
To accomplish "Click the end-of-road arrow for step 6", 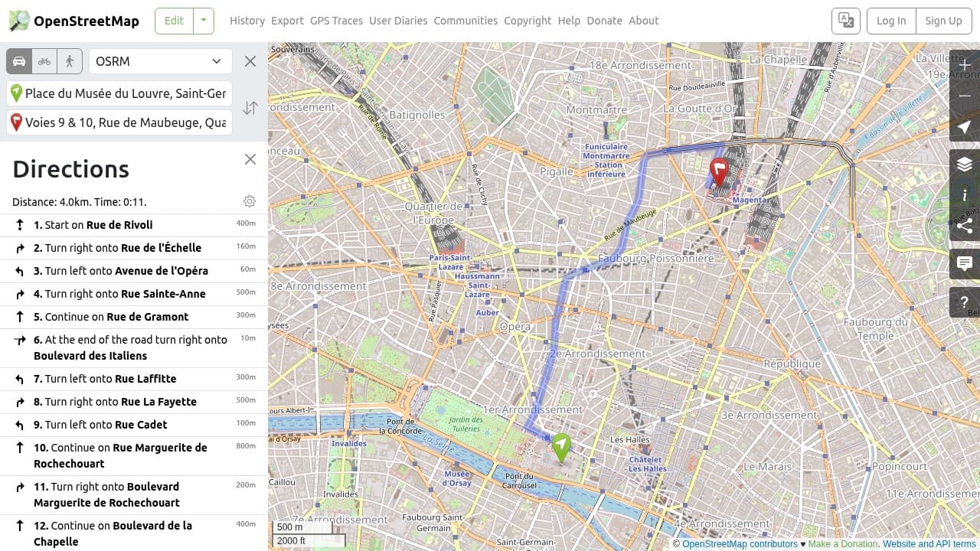I will (x=20, y=340).
